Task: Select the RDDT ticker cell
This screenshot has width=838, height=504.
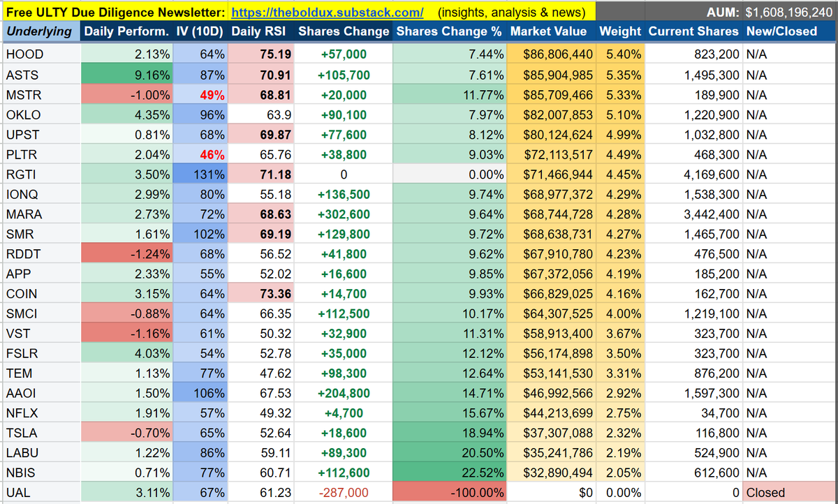Action: tap(40, 253)
